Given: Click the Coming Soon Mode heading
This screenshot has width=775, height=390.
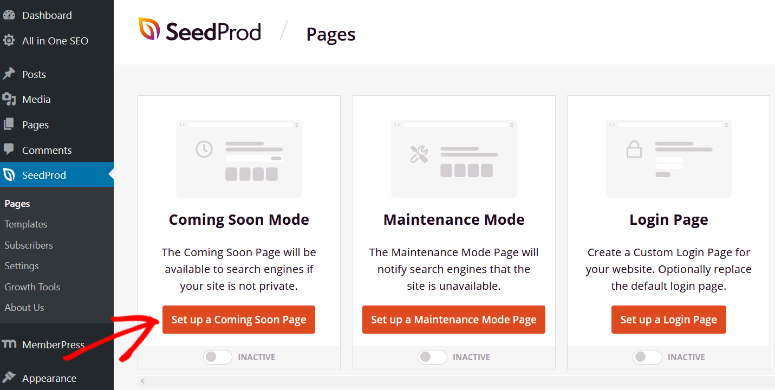Looking at the screenshot, I should tap(239, 219).
